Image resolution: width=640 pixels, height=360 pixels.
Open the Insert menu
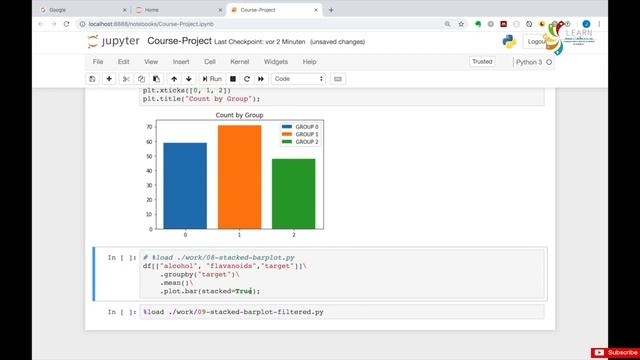click(181, 62)
